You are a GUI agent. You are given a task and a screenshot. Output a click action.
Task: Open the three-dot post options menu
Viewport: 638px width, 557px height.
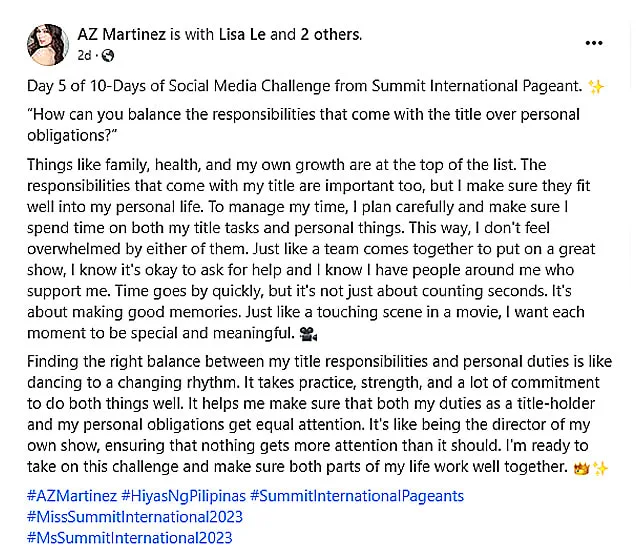point(594,43)
